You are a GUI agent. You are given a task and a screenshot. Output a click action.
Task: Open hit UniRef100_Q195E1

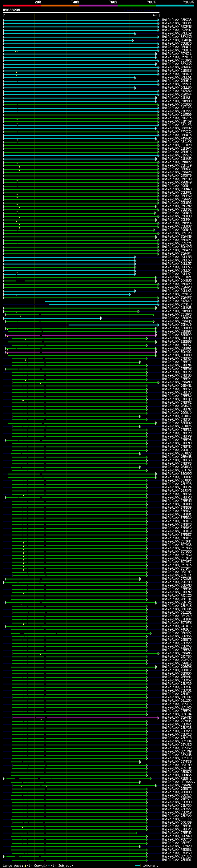pyautogui.click(x=176, y=84)
